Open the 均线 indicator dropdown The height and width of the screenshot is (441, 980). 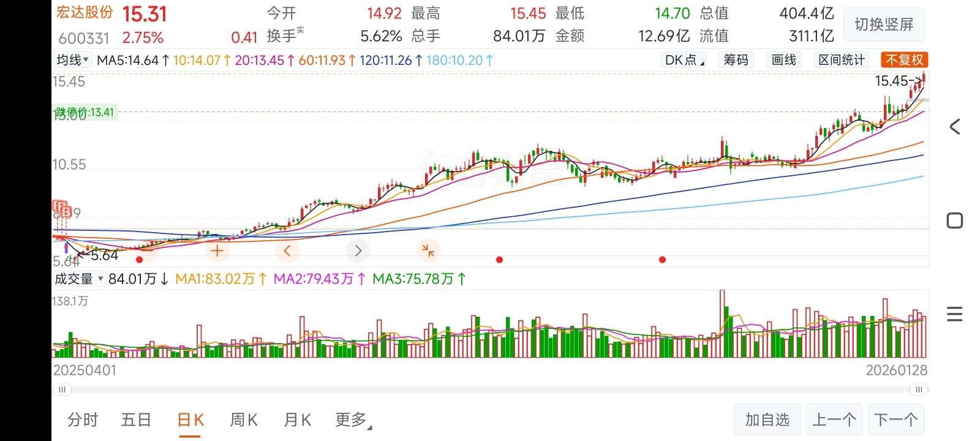click(73, 60)
